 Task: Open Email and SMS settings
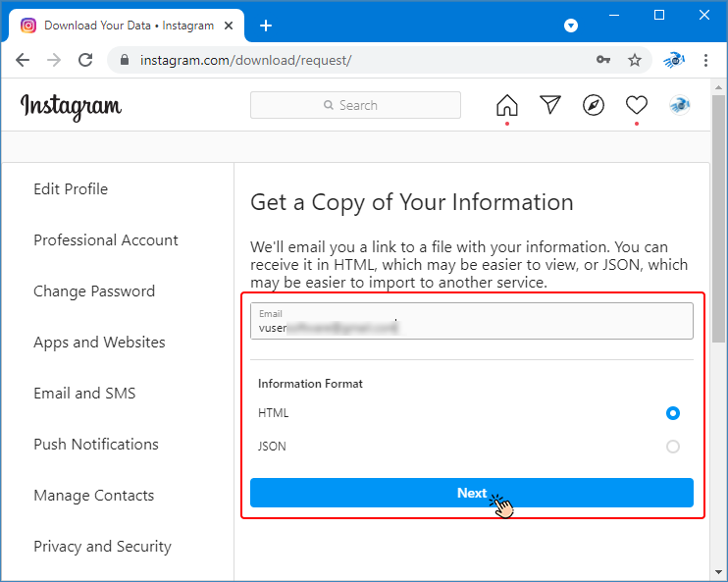[84, 394]
